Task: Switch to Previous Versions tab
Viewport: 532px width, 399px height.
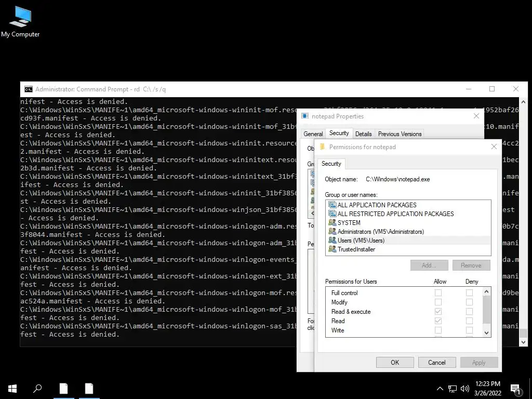Action: pyautogui.click(x=400, y=134)
